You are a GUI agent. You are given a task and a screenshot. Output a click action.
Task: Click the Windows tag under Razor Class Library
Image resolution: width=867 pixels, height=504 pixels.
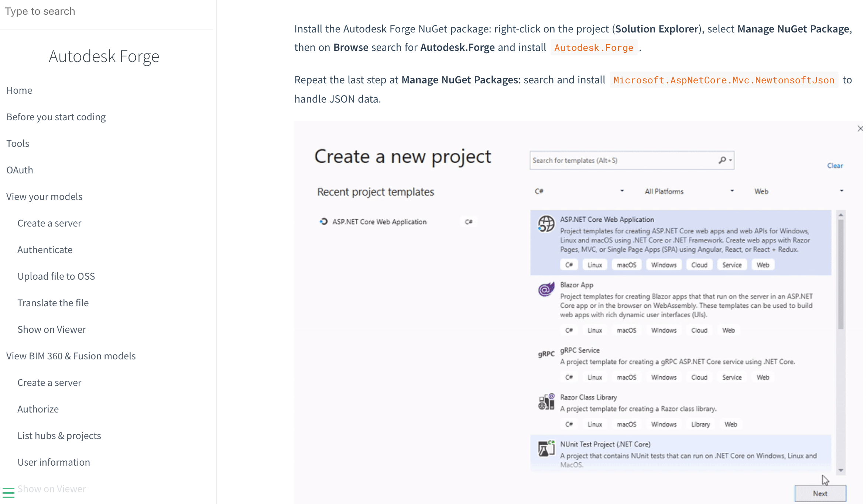[664, 424]
